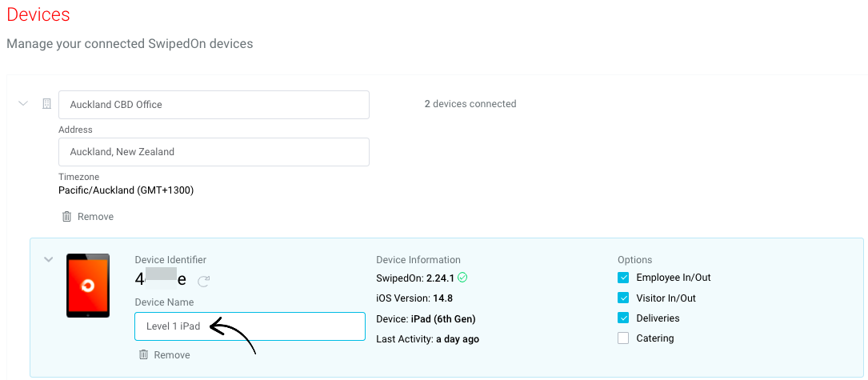
Task: Click the '2 devices connected' text
Action: coord(470,103)
